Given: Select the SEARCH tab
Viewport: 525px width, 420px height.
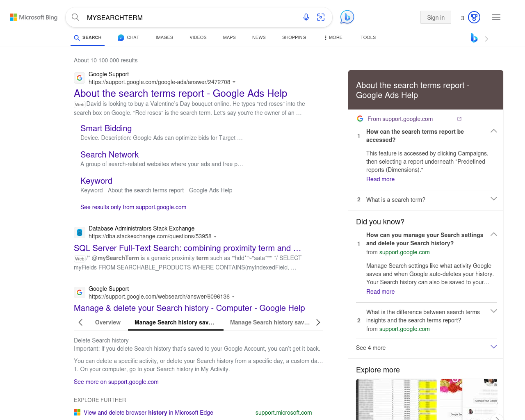Looking at the screenshot, I should tap(88, 37).
